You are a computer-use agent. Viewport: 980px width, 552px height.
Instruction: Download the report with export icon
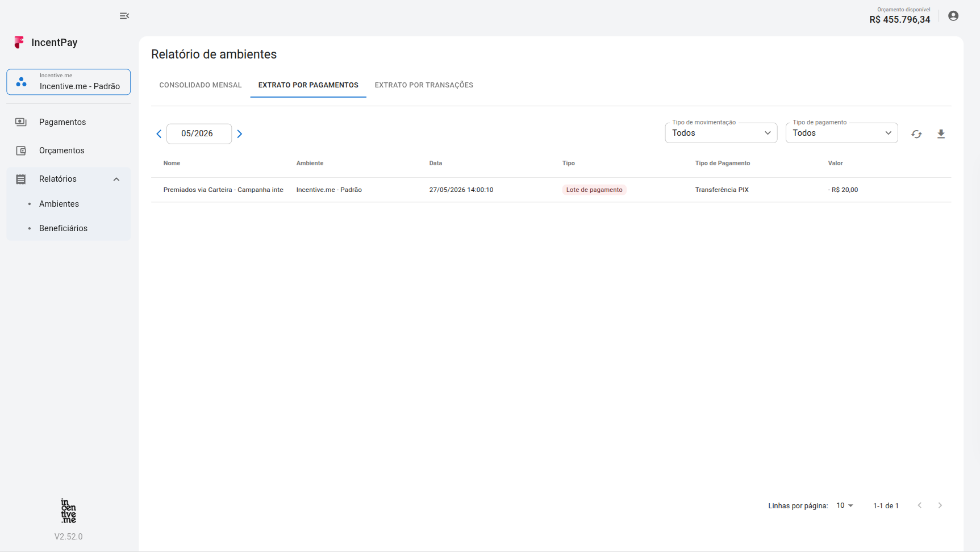coord(941,134)
